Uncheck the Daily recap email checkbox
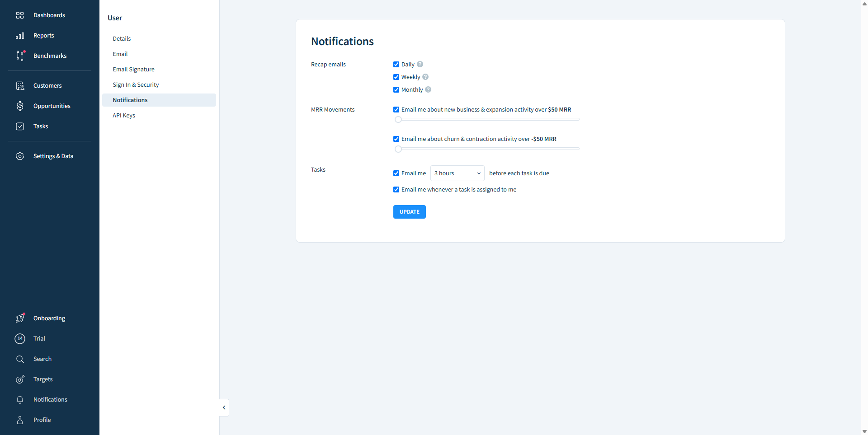The image size is (868, 435). tap(396, 65)
